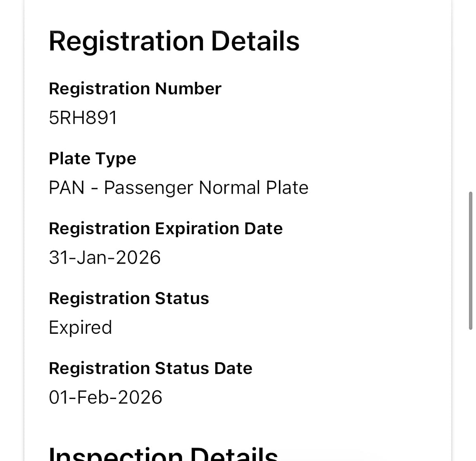Click the word Details in Registration Details
Viewport: 476px width, 461px height.
pos(255,41)
